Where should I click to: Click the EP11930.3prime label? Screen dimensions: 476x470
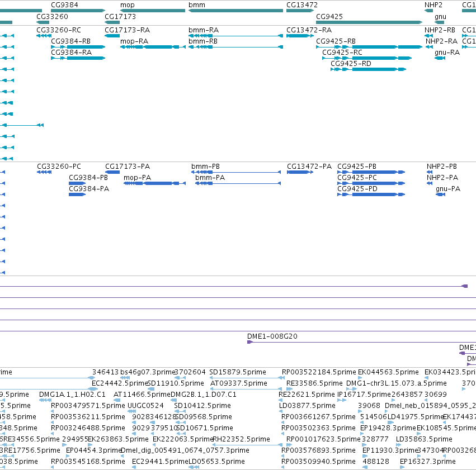390,450
